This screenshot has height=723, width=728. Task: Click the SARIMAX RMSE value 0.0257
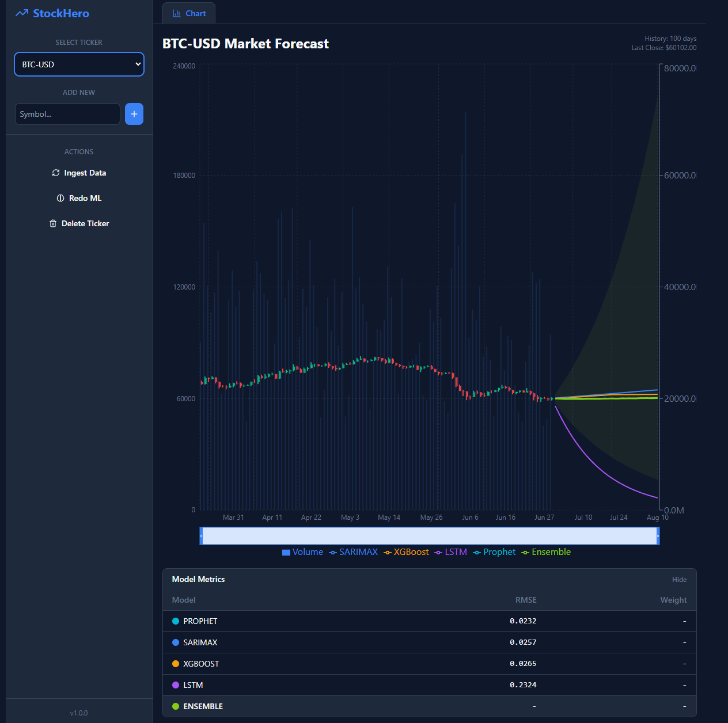point(523,642)
